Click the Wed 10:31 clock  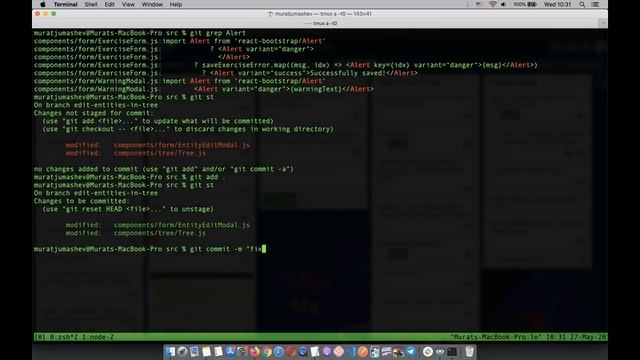point(557,4)
